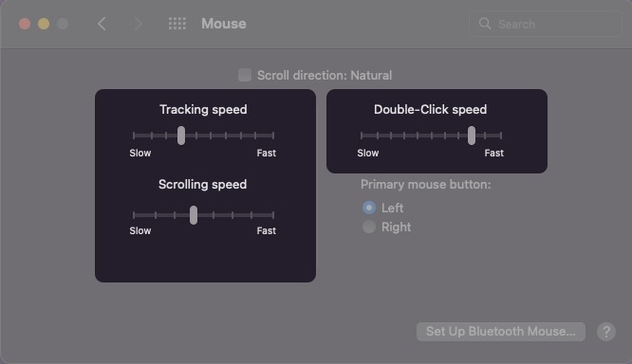Focus the Search field

[x=545, y=24]
